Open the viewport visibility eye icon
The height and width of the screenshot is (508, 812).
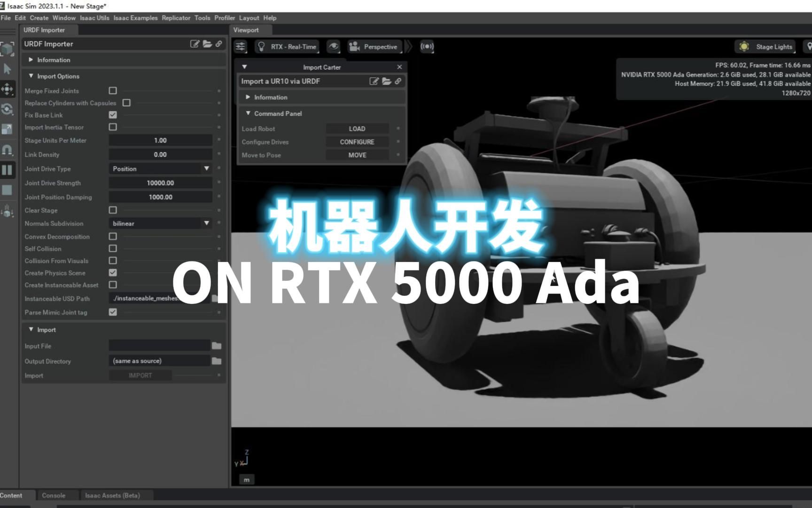click(x=334, y=47)
